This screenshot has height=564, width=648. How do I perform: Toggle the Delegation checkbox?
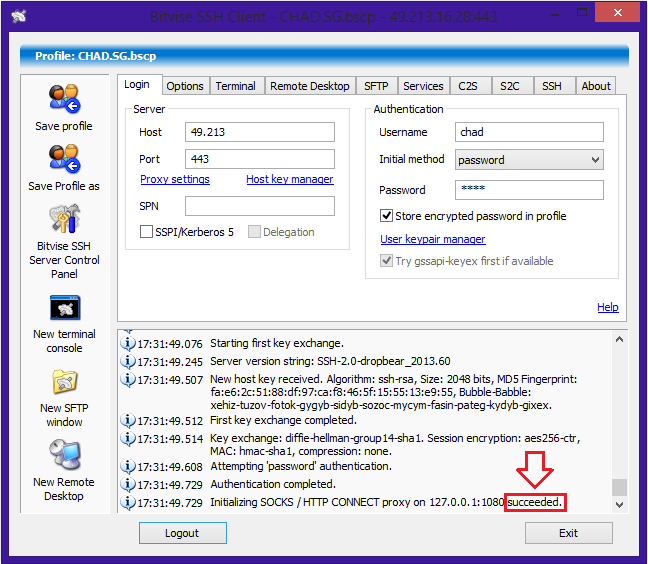coord(254,232)
